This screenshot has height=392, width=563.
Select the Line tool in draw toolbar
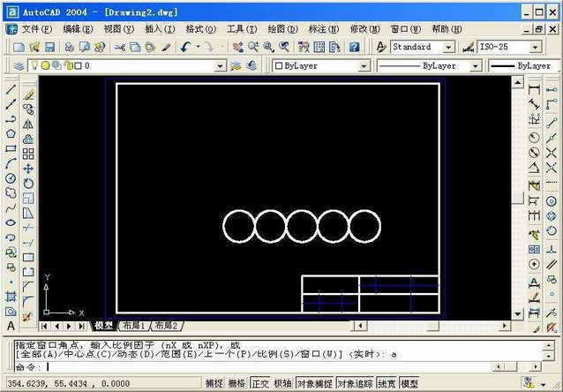[x=11, y=89]
